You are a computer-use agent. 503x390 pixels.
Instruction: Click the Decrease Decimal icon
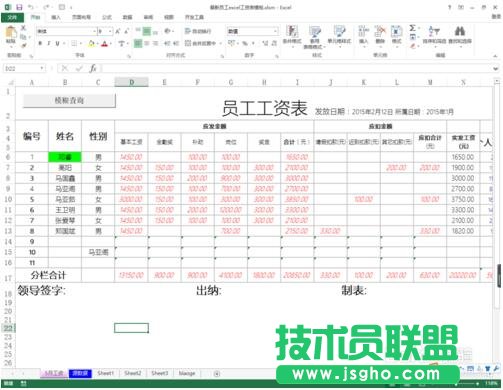click(x=274, y=43)
